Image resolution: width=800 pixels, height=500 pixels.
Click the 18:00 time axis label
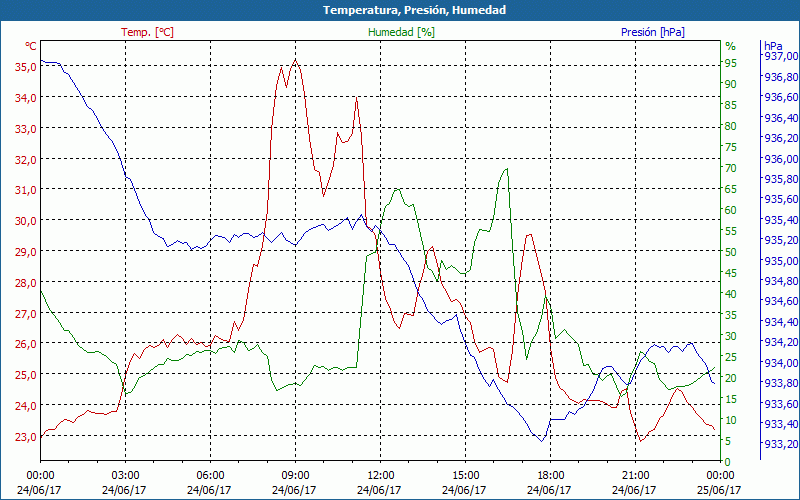(550, 476)
